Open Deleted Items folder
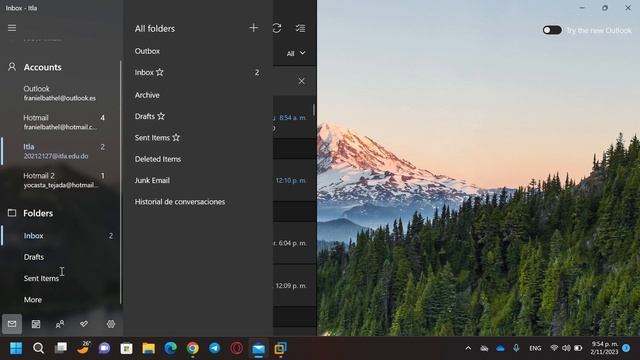The width and height of the screenshot is (640, 360). click(198, 159)
